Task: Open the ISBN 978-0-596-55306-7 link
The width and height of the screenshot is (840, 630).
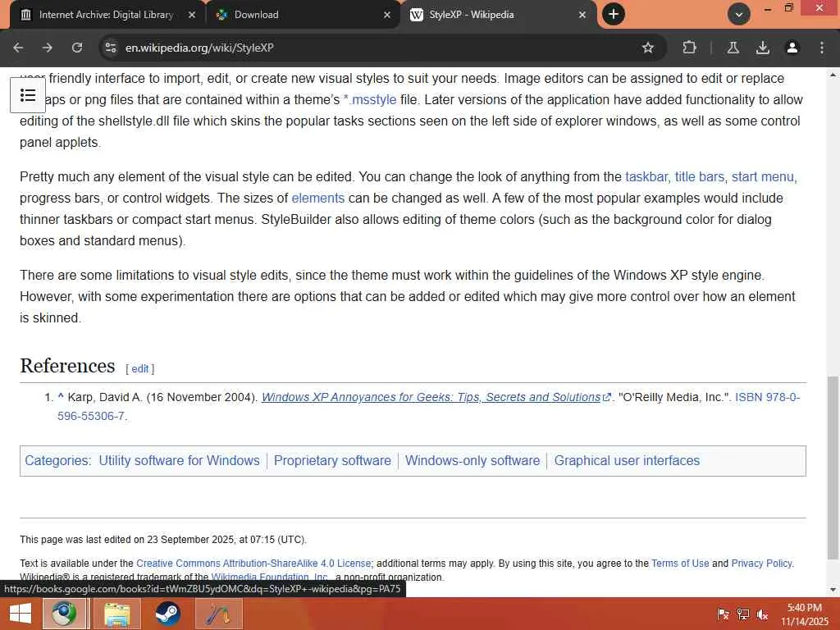Action: pyautogui.click(x=767, y=397)
